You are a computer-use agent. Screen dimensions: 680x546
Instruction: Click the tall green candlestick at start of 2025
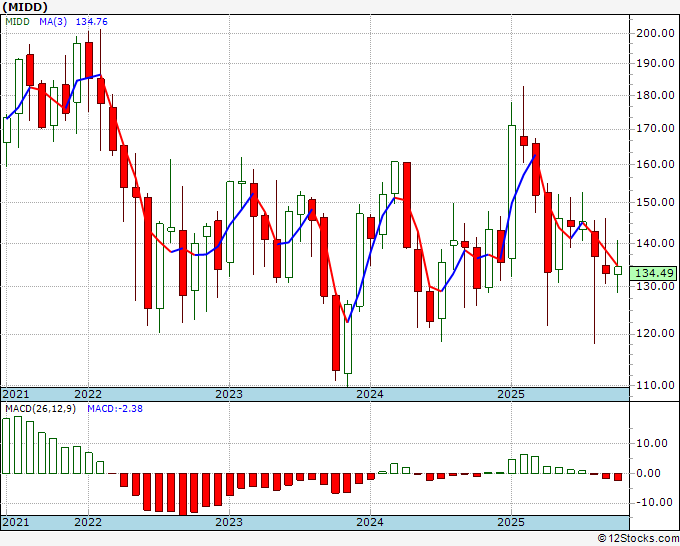pyautogui.click(x=512, y=192)
